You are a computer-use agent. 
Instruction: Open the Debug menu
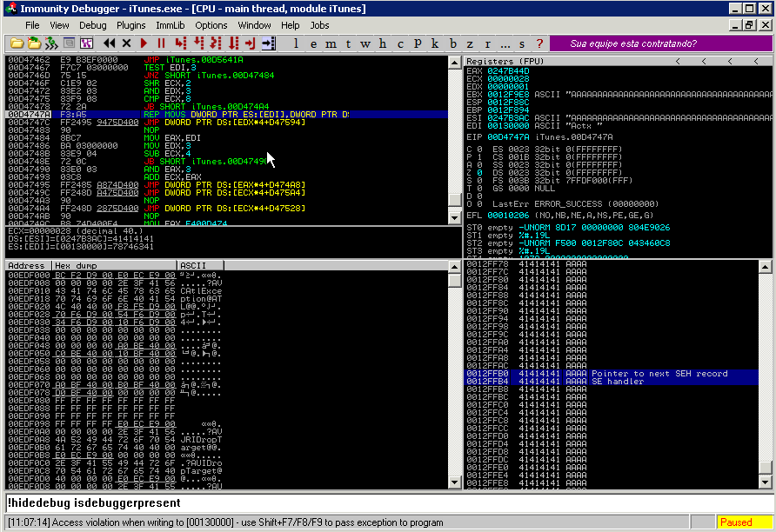click(93, 25)
